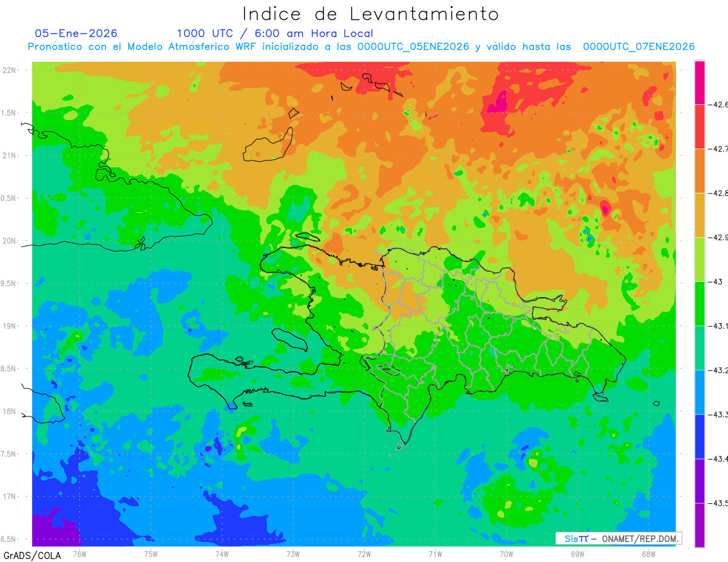Click the latitude label "21N"
Viewport: 728px width, 562px height.
[x=9, y=156]
